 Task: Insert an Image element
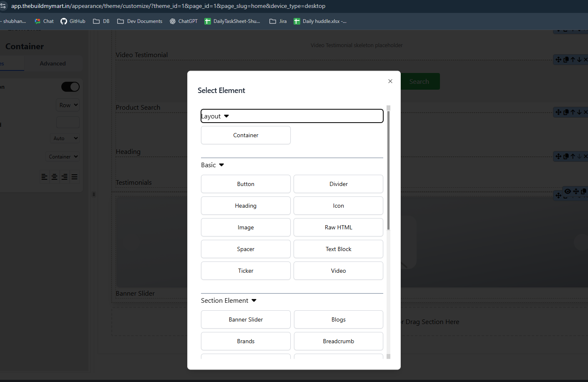point(246,227)
